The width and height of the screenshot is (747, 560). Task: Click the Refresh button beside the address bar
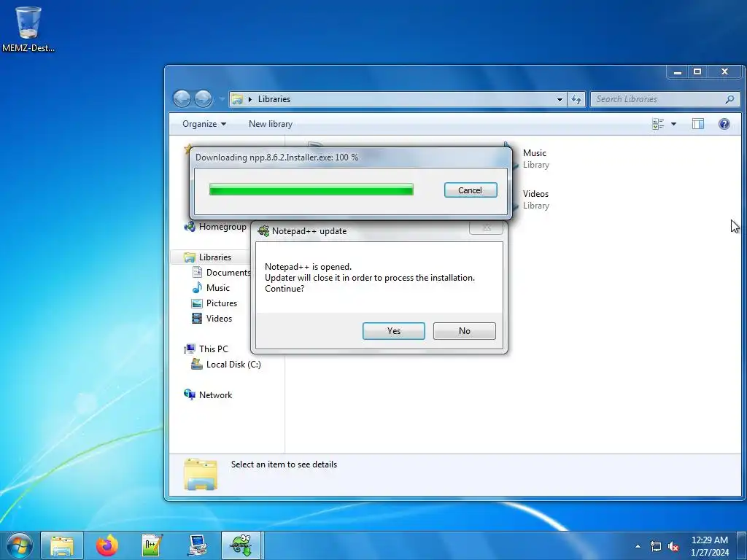click(x=576, y=99)
